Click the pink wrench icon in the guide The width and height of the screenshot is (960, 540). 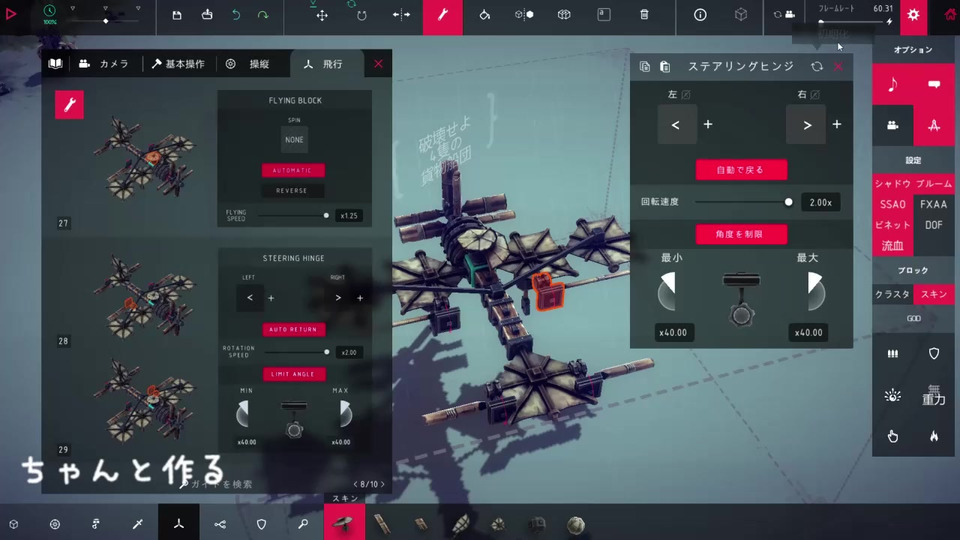[x=69, y=105]
